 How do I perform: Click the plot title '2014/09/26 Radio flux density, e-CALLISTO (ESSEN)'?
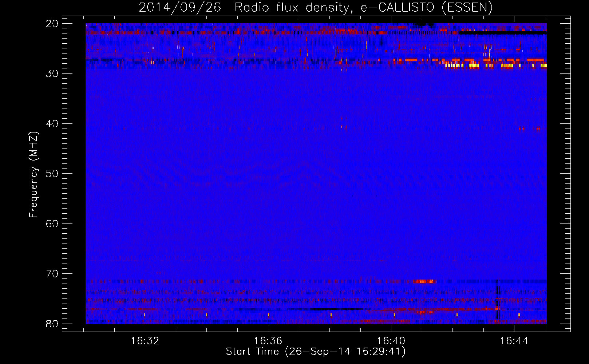point(316,8)
